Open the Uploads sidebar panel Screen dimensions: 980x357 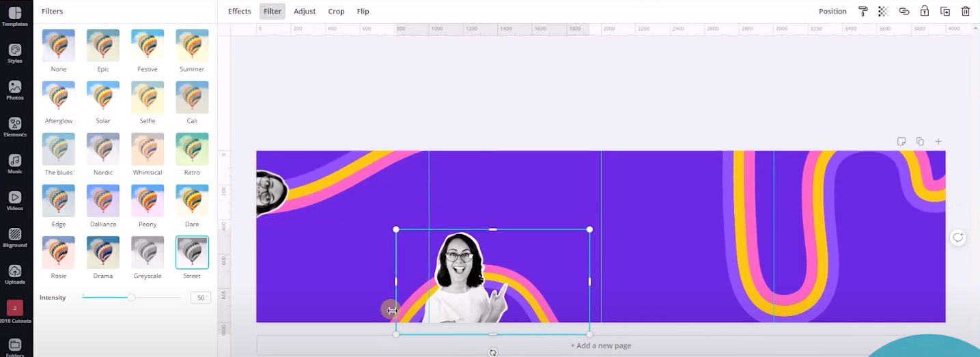pyautogui.click(x=15, y=274)
